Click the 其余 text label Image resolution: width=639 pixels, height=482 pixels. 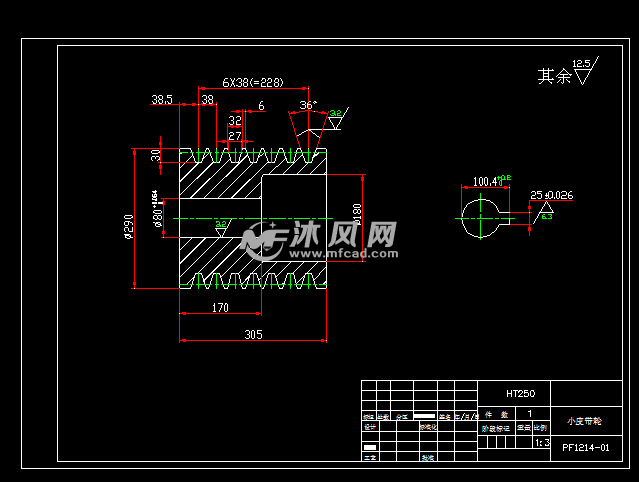click(552, 75)
